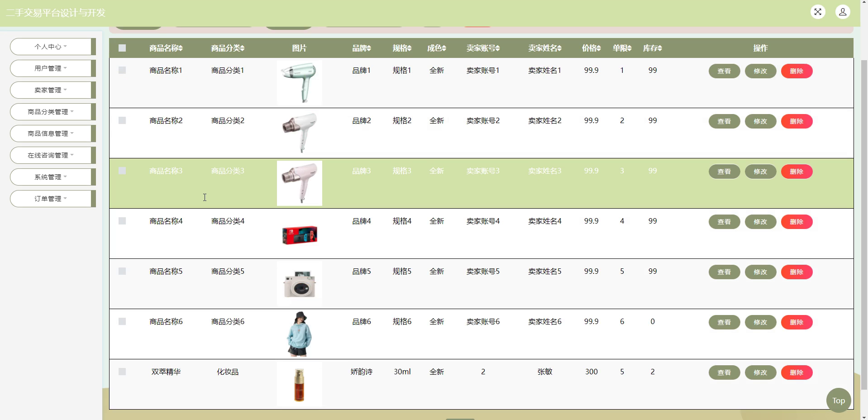This screenshot has width=868, height=420.
Task: Click the fullscreen toggle icon in header
Action: (x=818, y=12)
